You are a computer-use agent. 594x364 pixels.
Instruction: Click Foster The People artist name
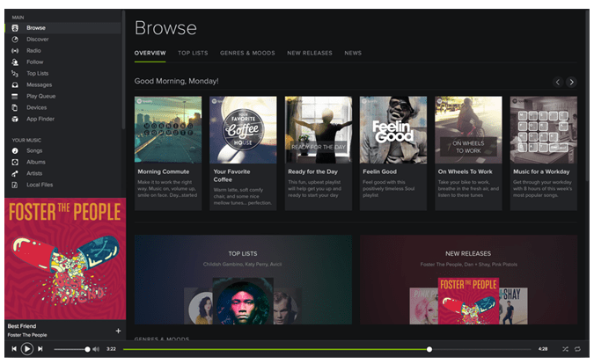(x=27, y=335)
